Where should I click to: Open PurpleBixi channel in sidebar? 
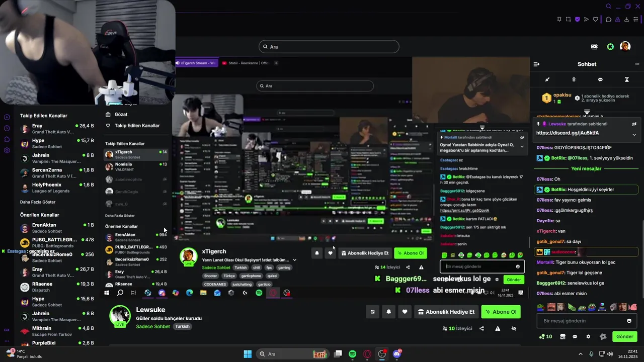[57, 343]
